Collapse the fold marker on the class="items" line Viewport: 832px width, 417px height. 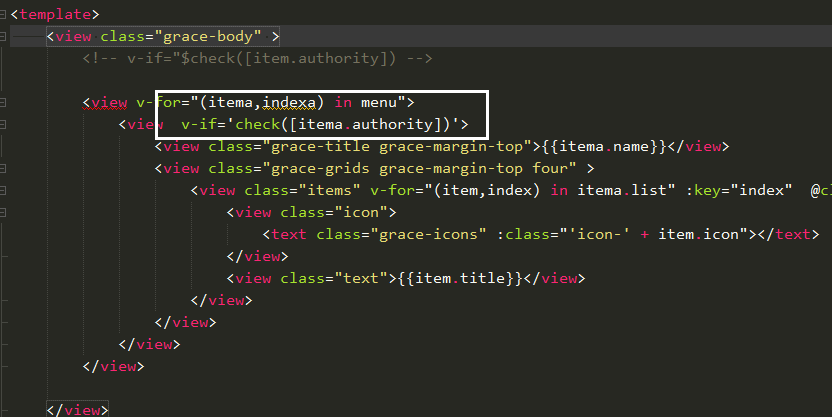[3, 190]
